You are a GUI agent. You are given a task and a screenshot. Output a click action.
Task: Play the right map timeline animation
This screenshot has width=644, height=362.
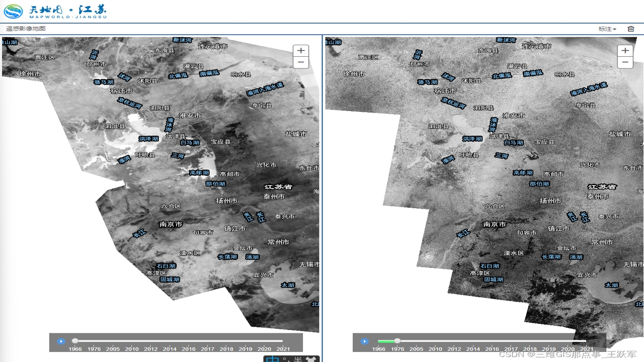[x=365, y=341]
